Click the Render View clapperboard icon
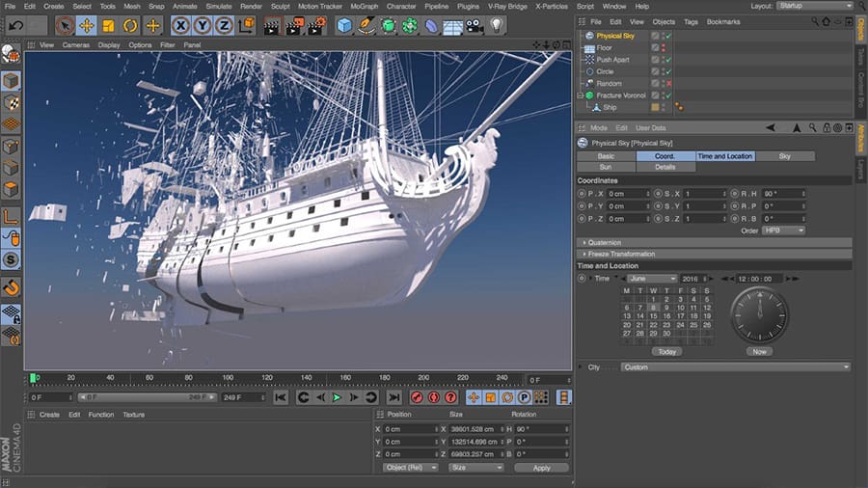Viewport: 868px width, 488px height. tap(271, 26)
